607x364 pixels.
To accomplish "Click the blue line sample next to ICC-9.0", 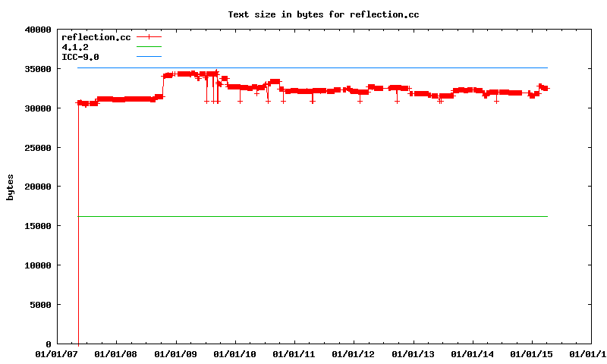I will (x=149, y=57).
